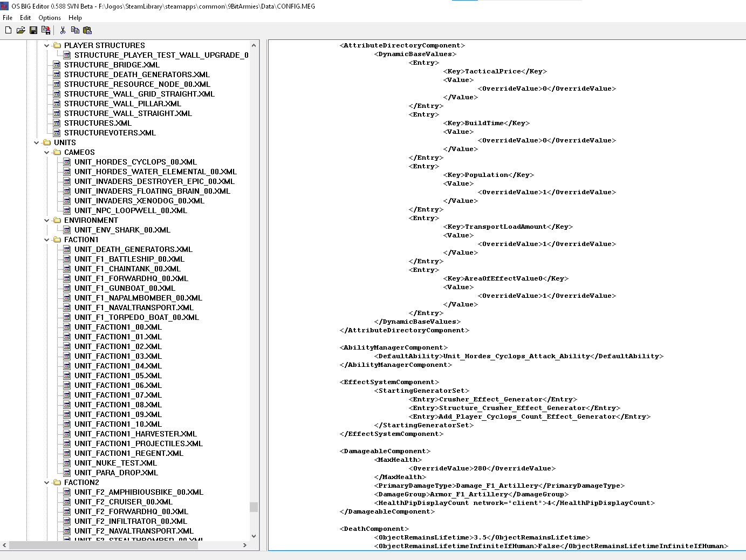This screenshot has width=746, height=560.
Task: Click the FACTION1 folder icon
Action: click(57, 240)
